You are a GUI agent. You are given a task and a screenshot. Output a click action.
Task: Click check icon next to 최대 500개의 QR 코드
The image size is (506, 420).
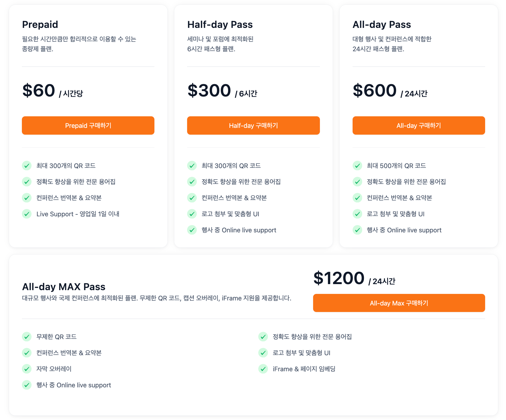pos(357,166)
